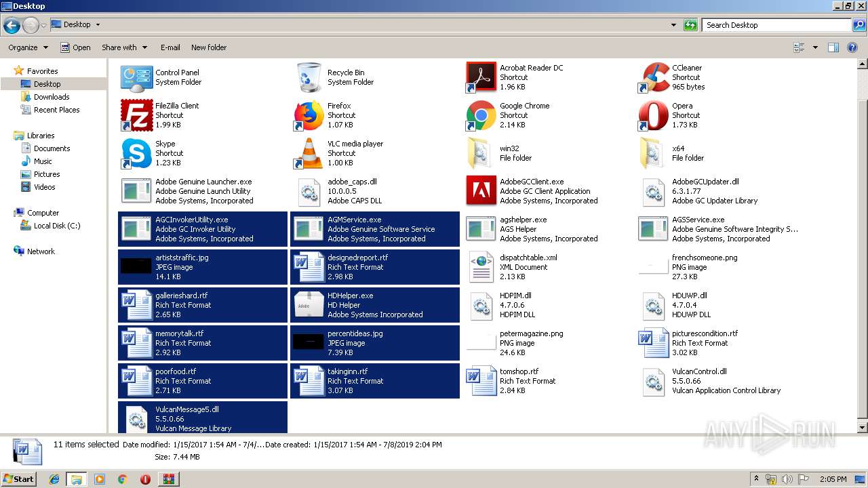This screenshot has width=868, height=488.
Task: Open the Music library
Action: 43,161
